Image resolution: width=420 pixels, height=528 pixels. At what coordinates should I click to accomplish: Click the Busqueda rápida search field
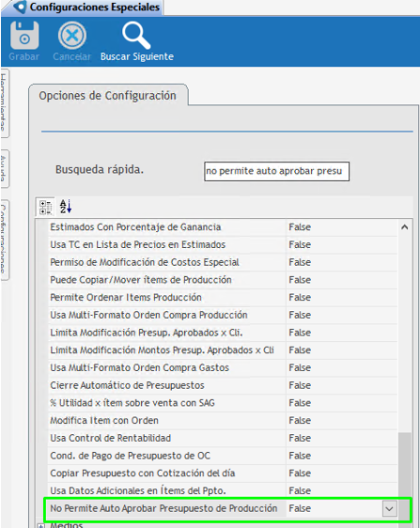tap(276, 171)
